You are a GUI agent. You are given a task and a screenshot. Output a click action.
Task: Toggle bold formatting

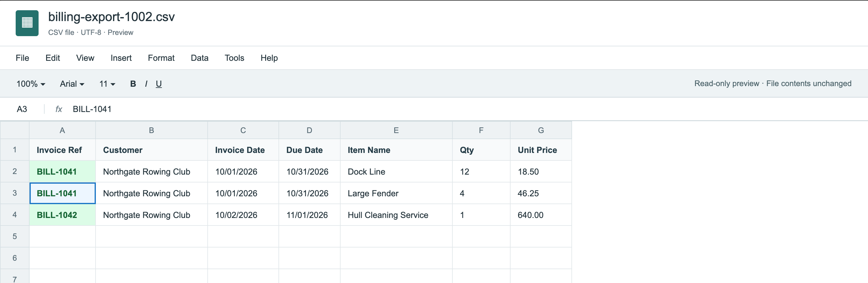pyautogui.click(x=133, y=84)
